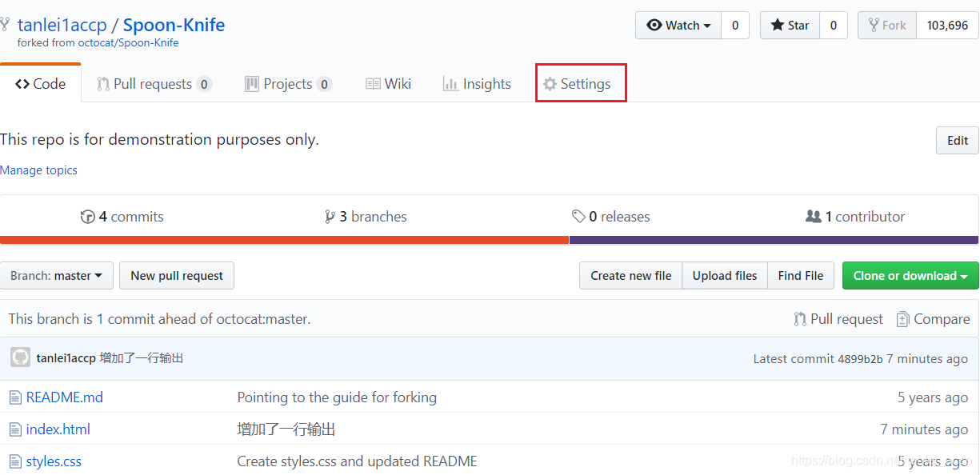Click the index.html file icon

coord(15,429)
